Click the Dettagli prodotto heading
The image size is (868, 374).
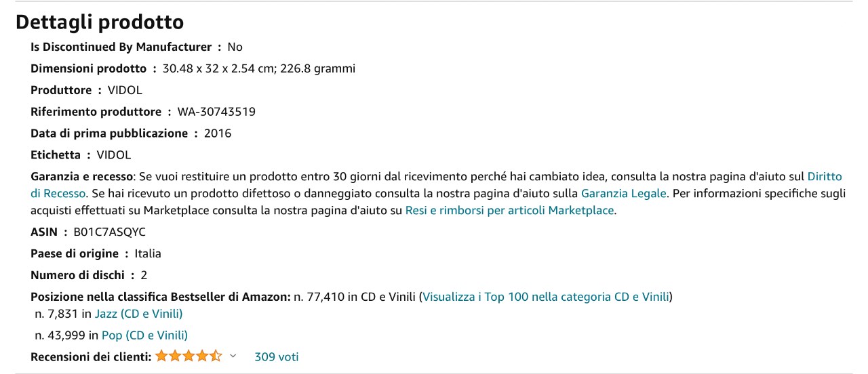coord(100,22)
